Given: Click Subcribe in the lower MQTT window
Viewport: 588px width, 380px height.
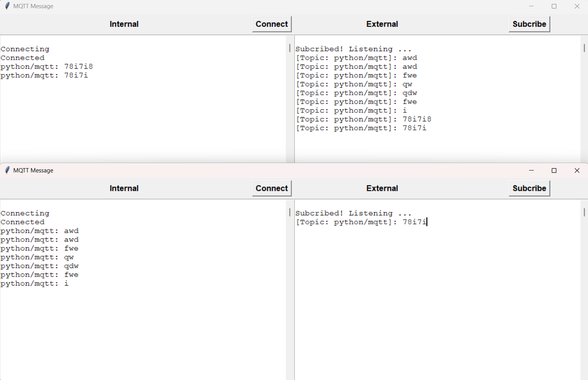Looking at the screenshot, I should pyautogui.click(x=529, y=188).
